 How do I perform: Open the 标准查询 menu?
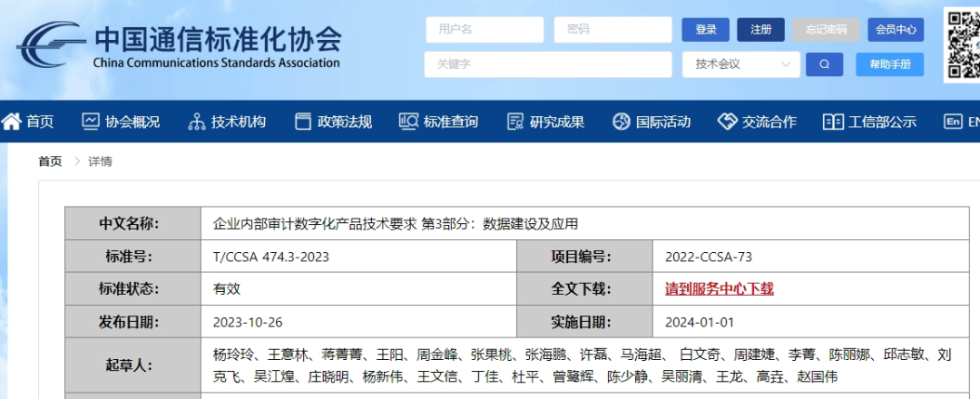(451, 122)
